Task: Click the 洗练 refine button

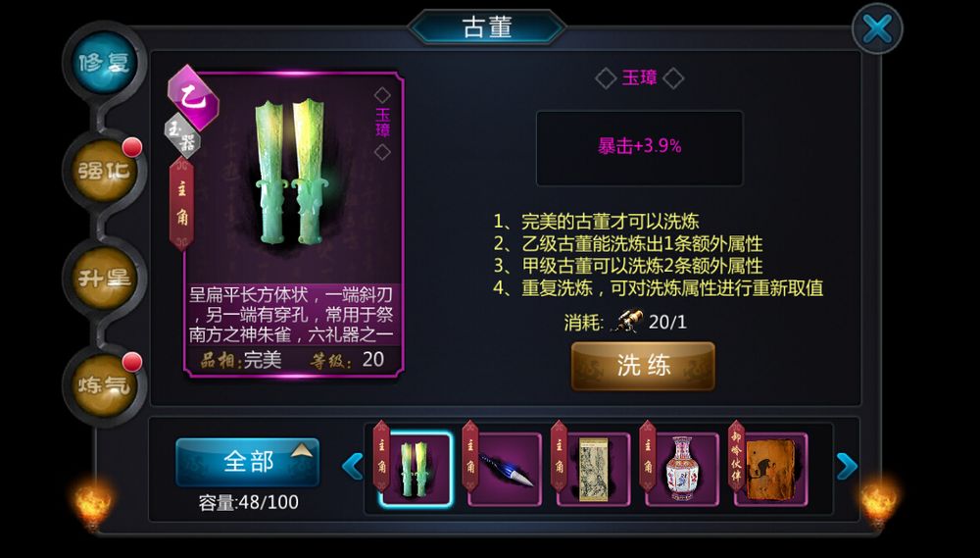Action: coord(643,366)
